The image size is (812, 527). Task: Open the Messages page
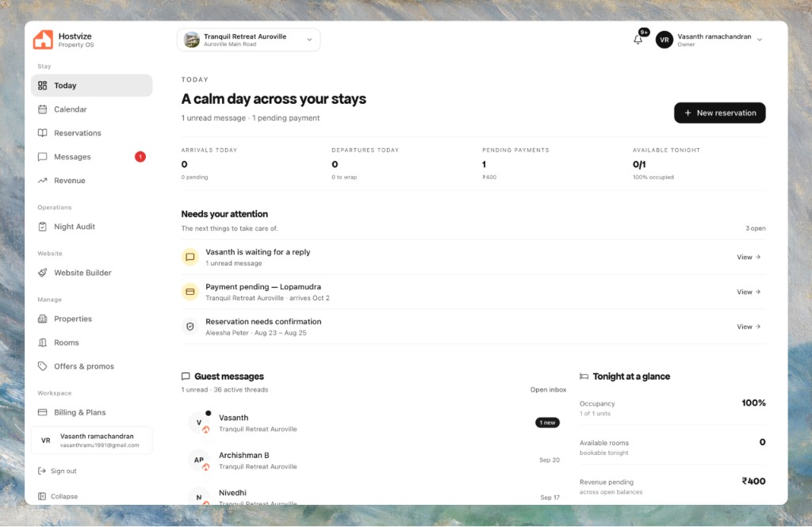(92, 157)
